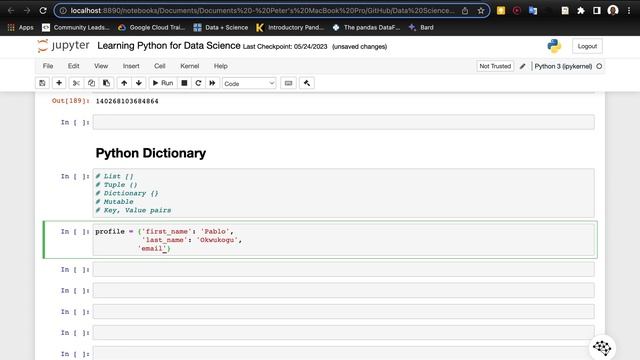Open the cell type Code dropdown
Image resolution: width=640 pixels, height=360 pixels.
click(x=249, y=84)
